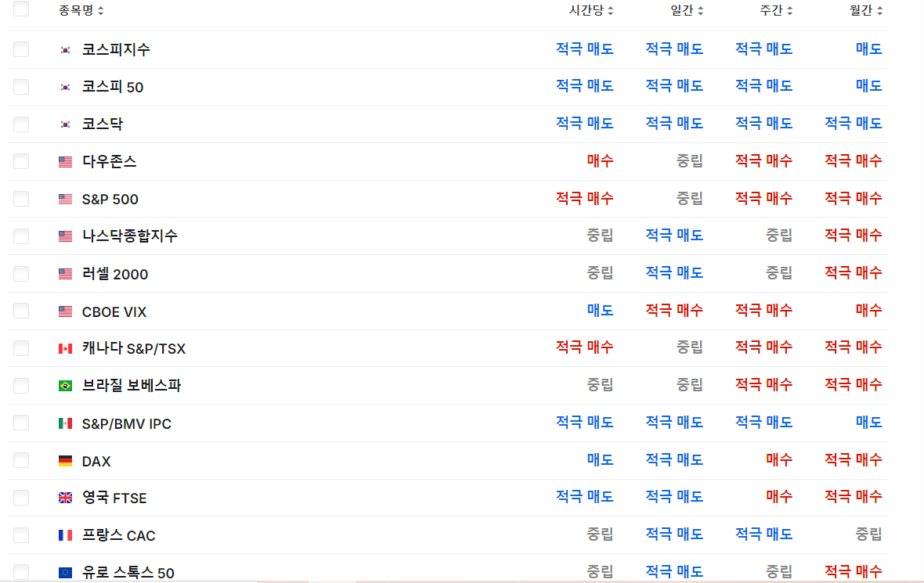This screenshot has width=924, height=583.
Task: Click the France flag beside 프랑스 CAC
Action: [66, 535]
